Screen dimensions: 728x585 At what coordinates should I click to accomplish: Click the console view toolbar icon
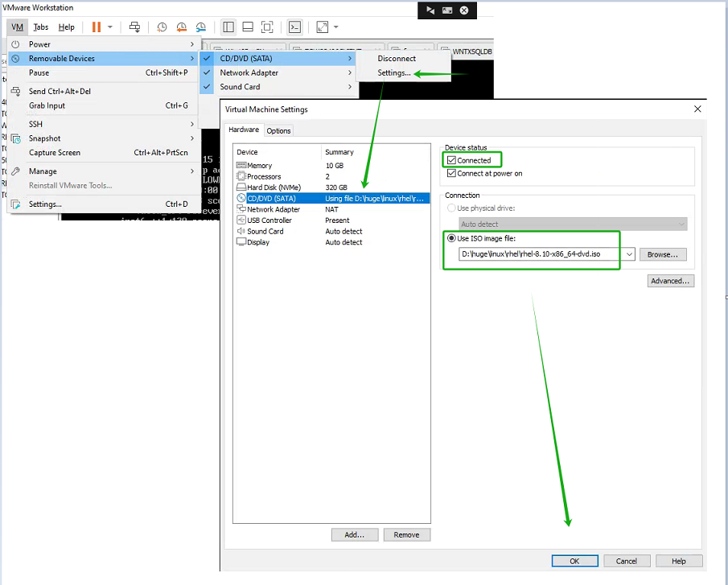click(x=295, y=27)
